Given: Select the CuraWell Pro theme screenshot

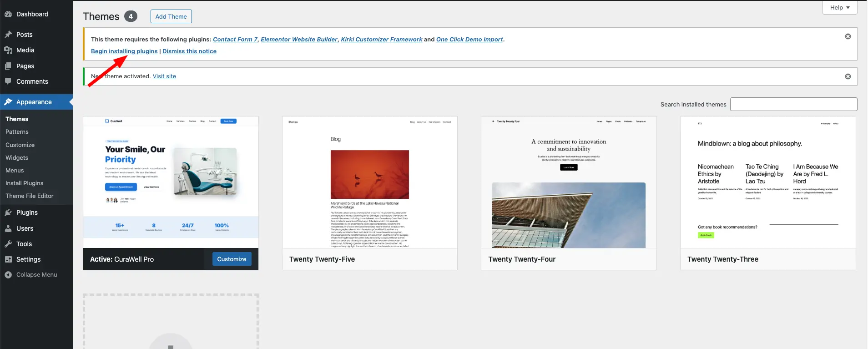Looking at the screenshot, I should [171, 182].
